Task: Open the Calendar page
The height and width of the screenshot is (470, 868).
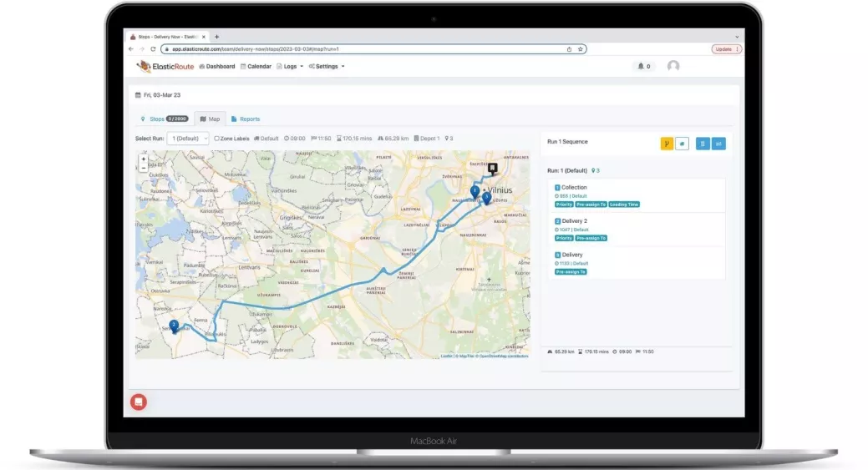Action: click(256, 66)
